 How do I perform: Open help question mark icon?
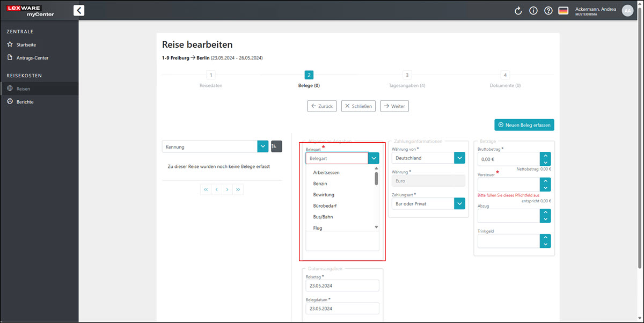tap(548, 11)
